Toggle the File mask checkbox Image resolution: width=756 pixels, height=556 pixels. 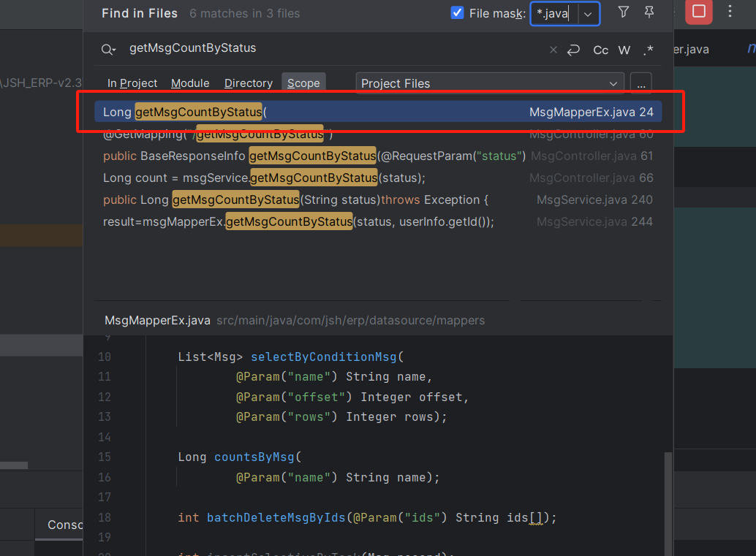[x=457, y=13]
